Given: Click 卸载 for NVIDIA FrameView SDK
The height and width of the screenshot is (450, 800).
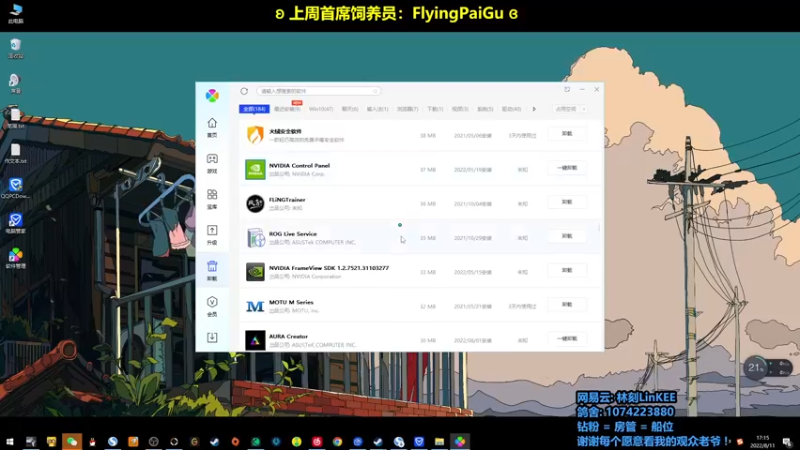Looking at the screenshot, I should pos(567,270).
